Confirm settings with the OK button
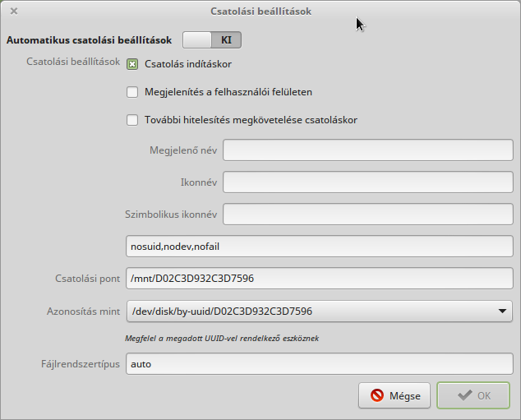 [473, 395]
